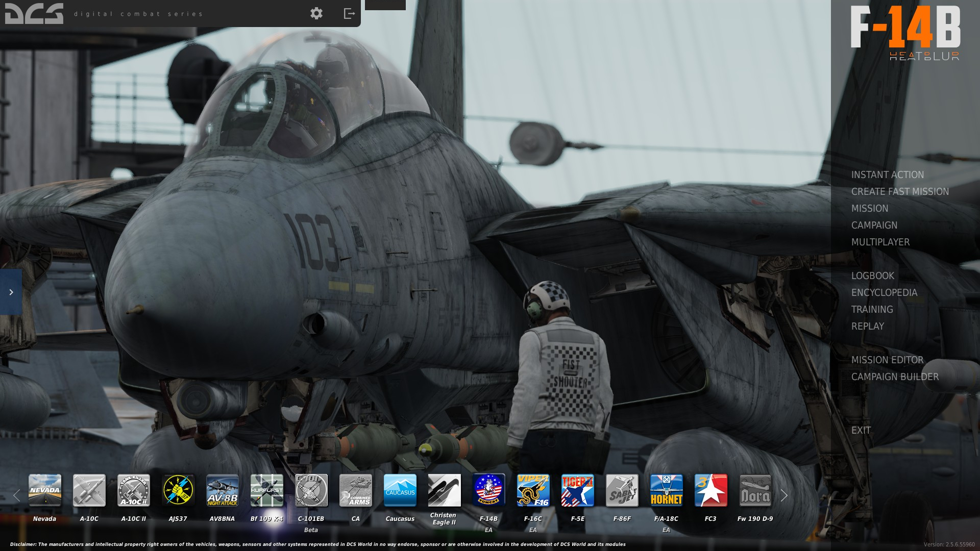The height and width of the screenshot is (551, 980).
Task: Click the logout exit icon in top bar
Action: pos(349,13)
